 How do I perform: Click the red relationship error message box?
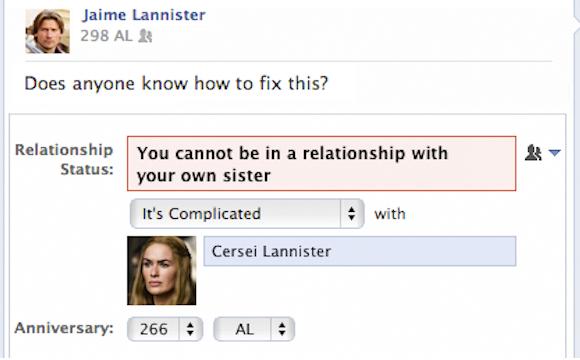click(x=321, y=164)
